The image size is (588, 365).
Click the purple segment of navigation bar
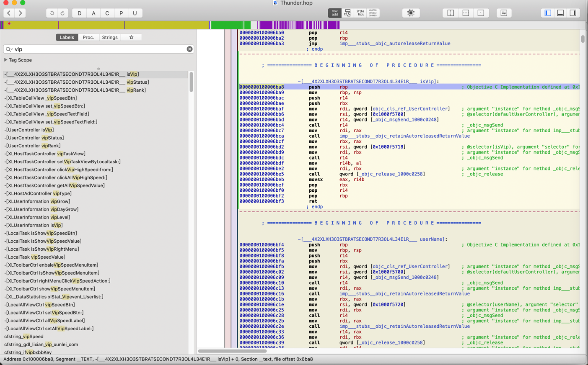pos(299,26)
